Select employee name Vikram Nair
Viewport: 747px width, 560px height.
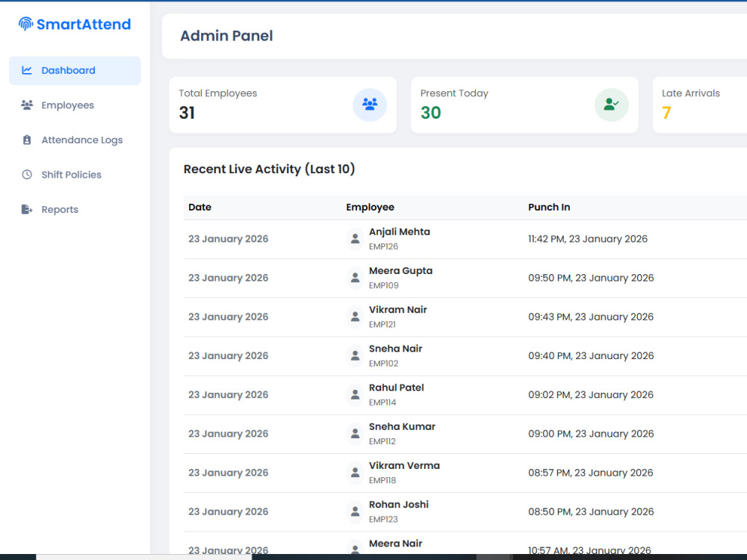coord(398,310)
